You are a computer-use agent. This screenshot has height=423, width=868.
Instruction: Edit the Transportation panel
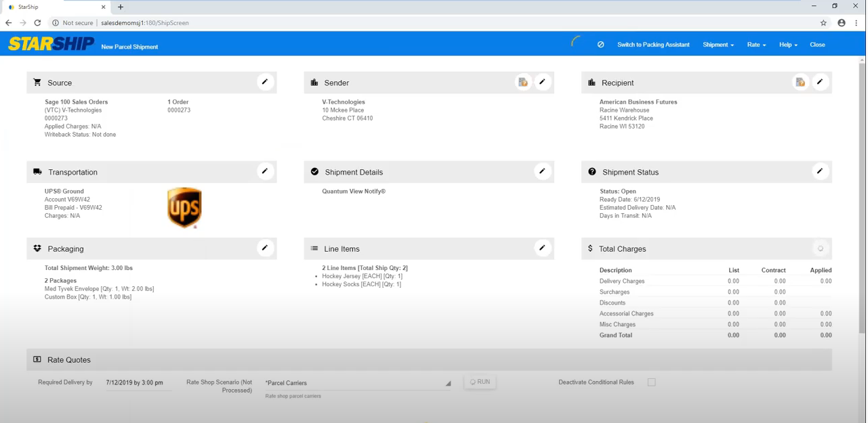[265, 171]
